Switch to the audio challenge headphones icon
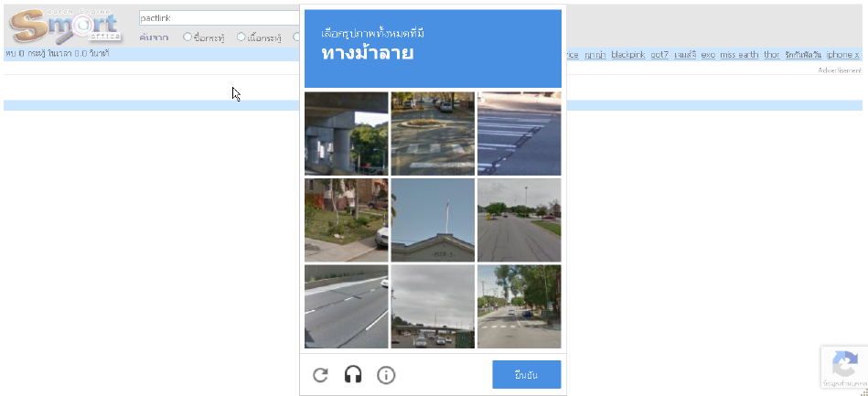This screenshot has height=396, width=868. (x=353, y=375)
